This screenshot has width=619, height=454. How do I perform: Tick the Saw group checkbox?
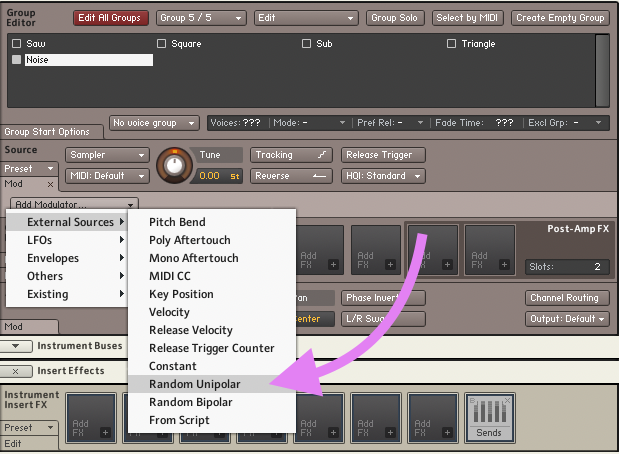(x=17, y=44)
